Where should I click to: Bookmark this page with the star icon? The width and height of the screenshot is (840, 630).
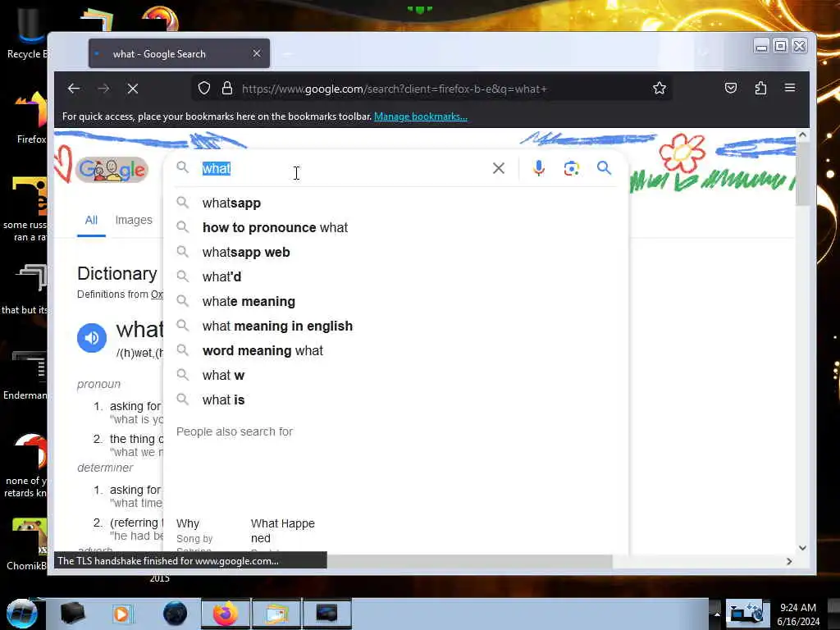660,89
